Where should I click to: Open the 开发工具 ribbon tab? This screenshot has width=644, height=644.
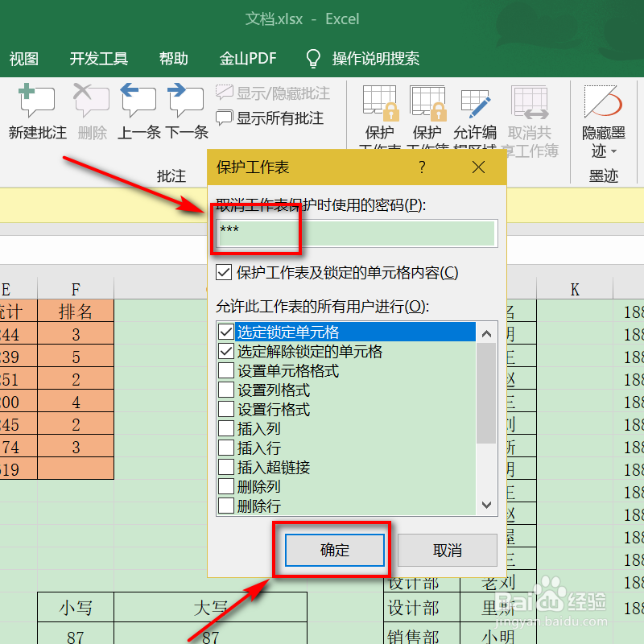(98, 58)
